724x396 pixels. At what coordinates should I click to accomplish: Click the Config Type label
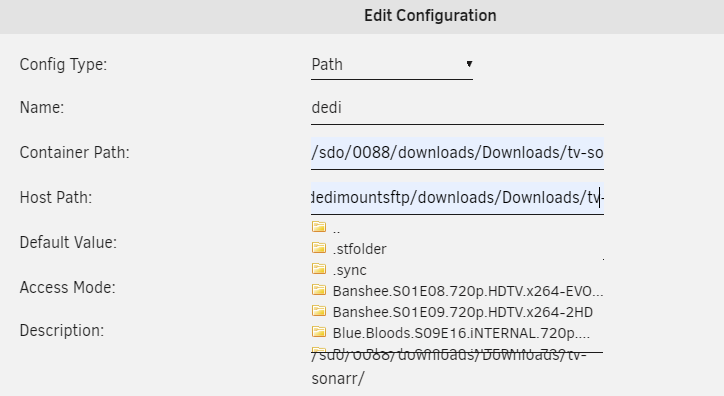[63, 65]
